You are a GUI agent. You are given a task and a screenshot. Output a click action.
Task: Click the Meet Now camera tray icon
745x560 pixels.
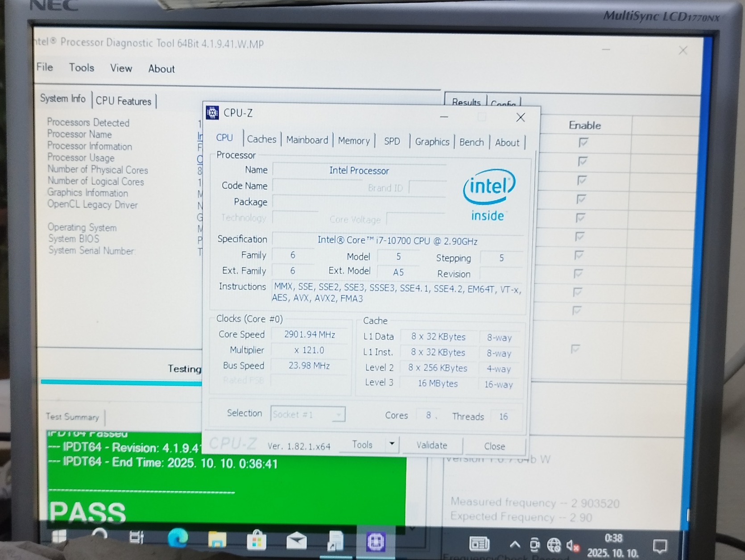pos(534,545)
